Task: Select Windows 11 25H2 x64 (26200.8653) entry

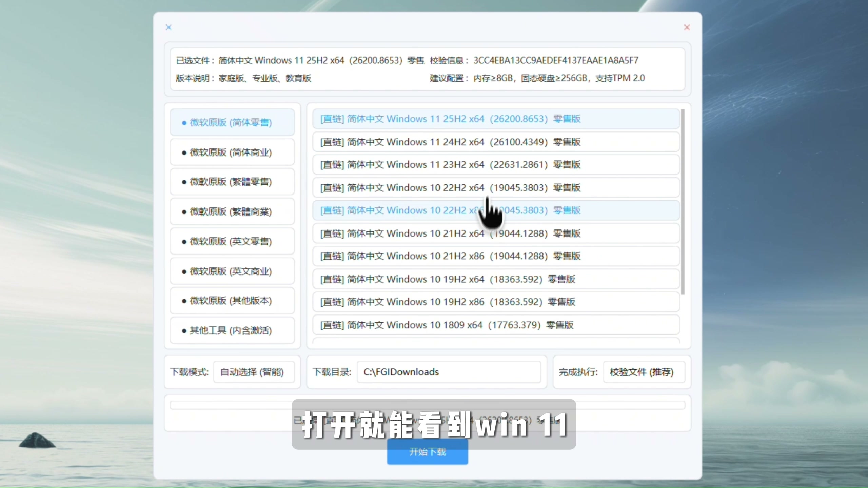Action: [x=496, y=119]
